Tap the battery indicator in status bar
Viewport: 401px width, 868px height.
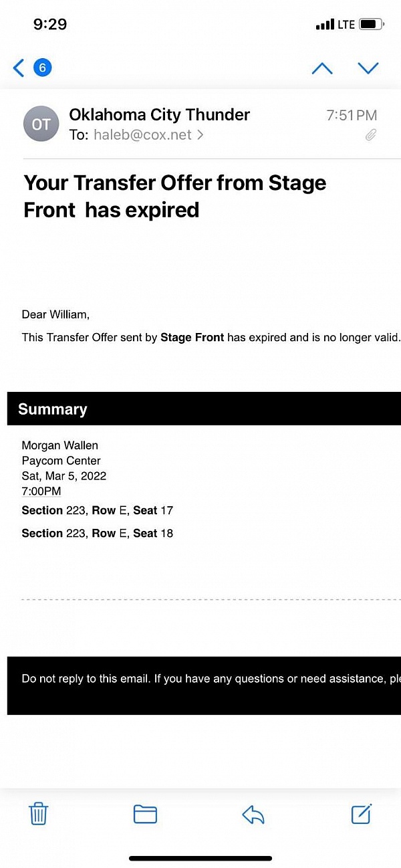pyautogui.click(x=371, y=25)
